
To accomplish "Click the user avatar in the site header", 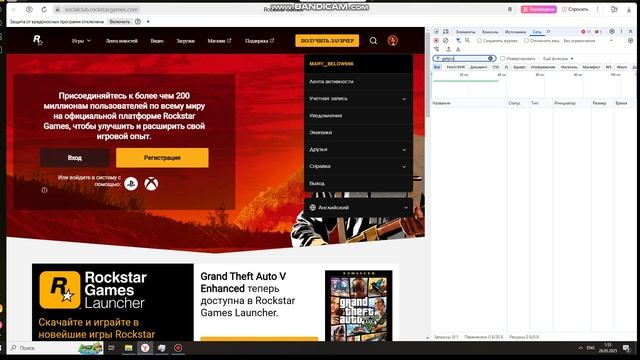I will tap(393, 40).
